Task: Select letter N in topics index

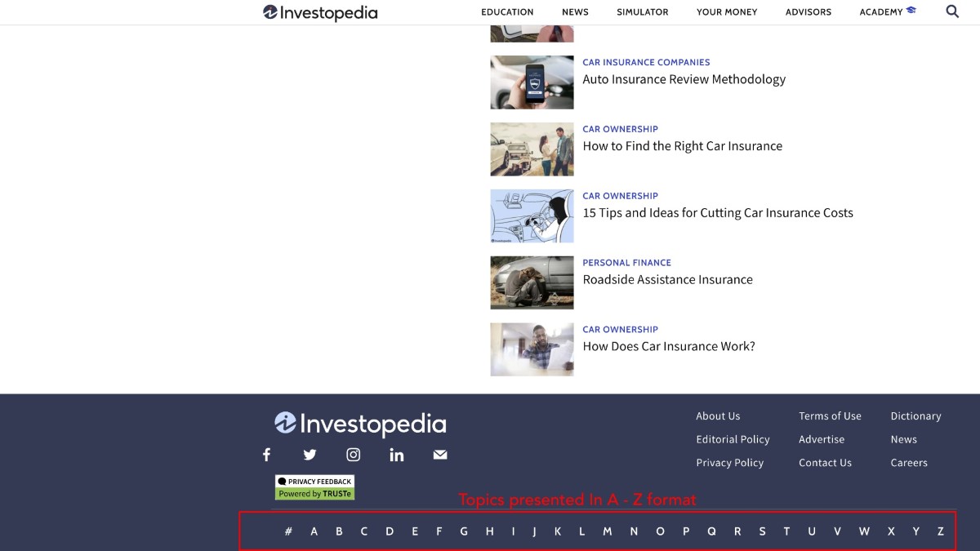Action: tap(634, 531)
